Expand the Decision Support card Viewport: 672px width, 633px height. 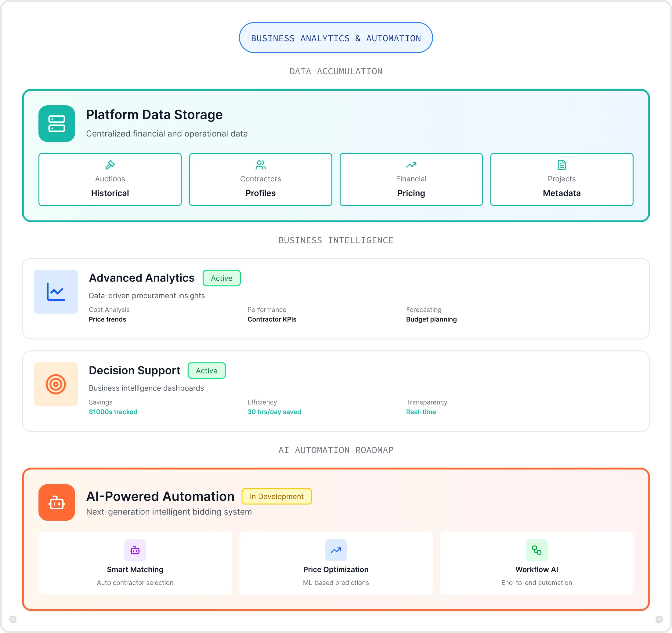(336, 391)
